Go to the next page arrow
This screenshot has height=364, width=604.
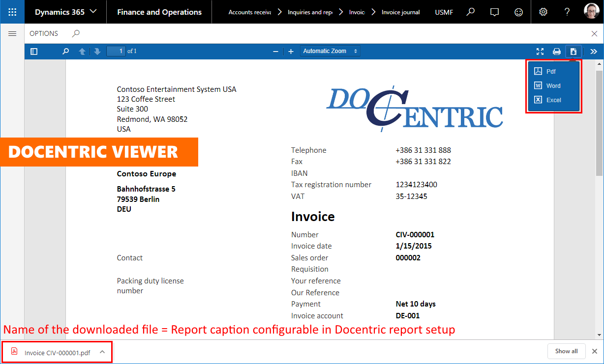(97, 51)
